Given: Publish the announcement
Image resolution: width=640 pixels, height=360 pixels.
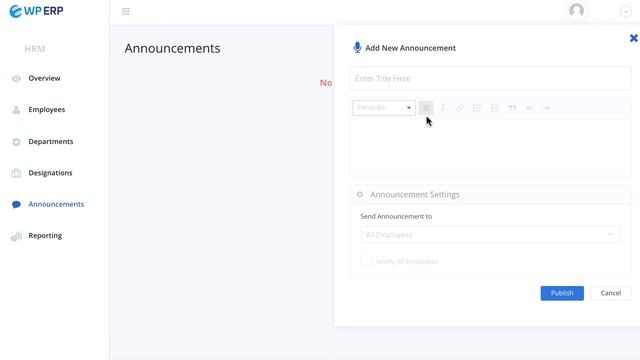Looking at the screenshot, I should 562,293.
